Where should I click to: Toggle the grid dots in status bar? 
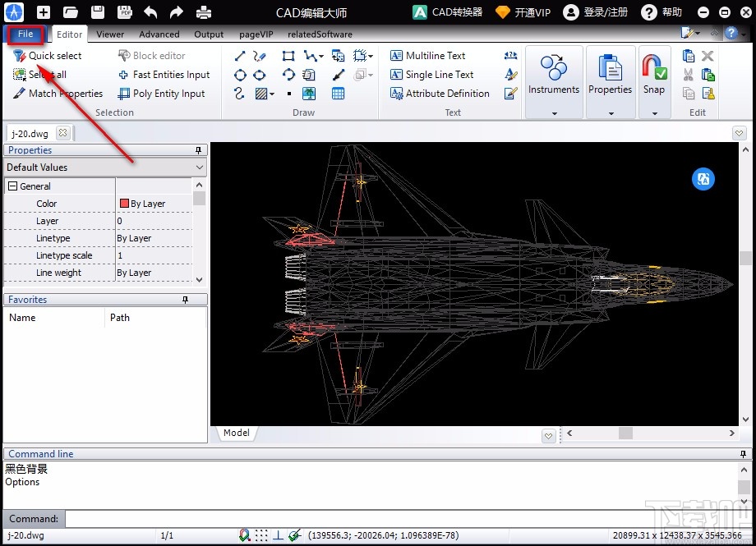coord(260,535)
